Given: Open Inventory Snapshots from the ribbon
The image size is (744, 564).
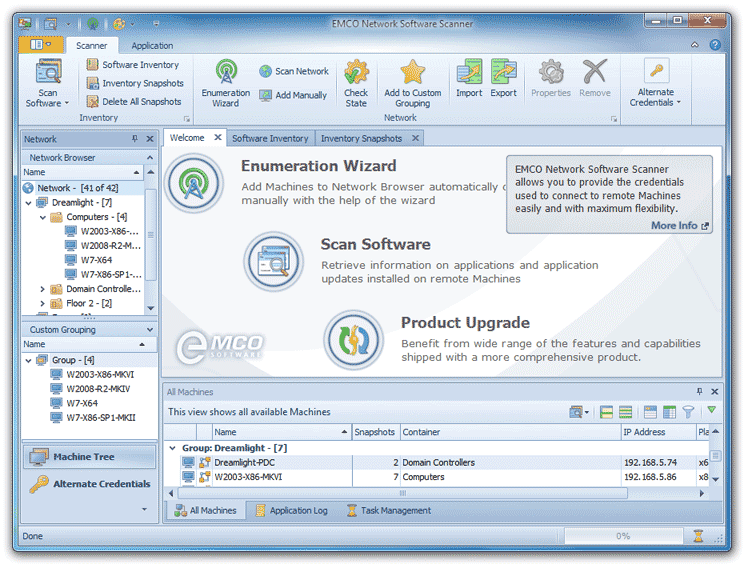Looking at the screenshot, I should click(135, 83).
